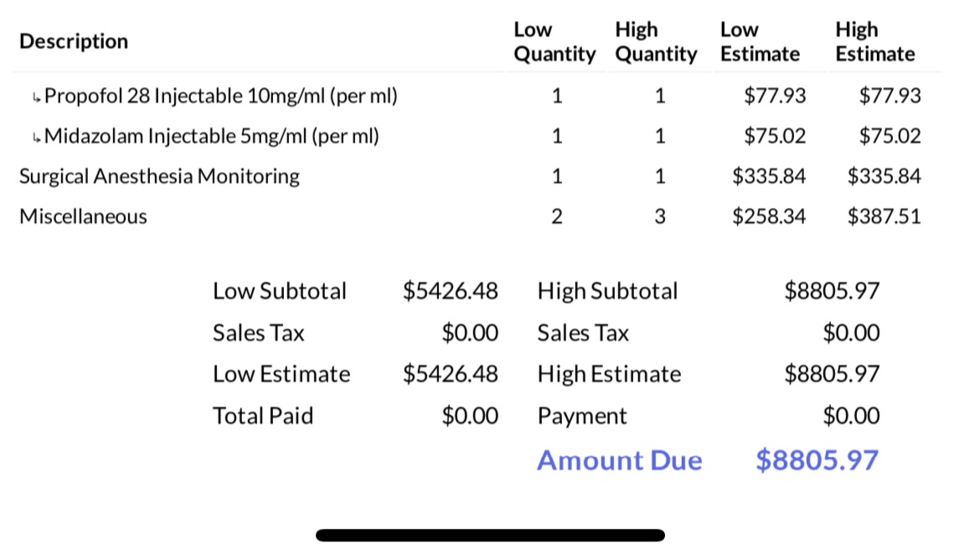Select the High Estimate column header

click(x=874, y=42)
